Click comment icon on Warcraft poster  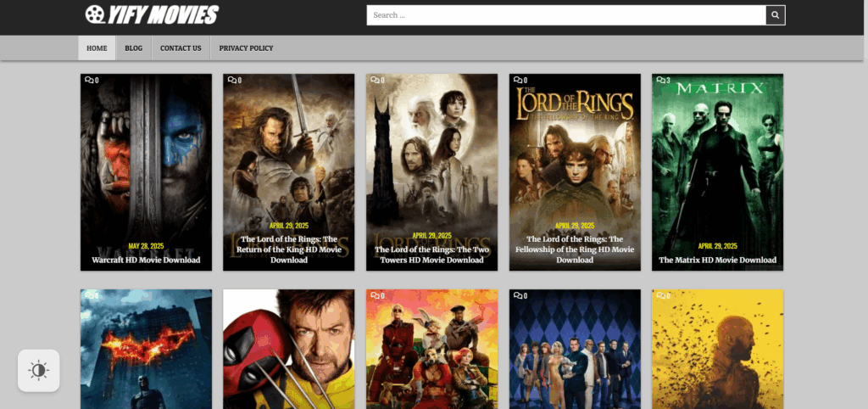coord(89,81)
